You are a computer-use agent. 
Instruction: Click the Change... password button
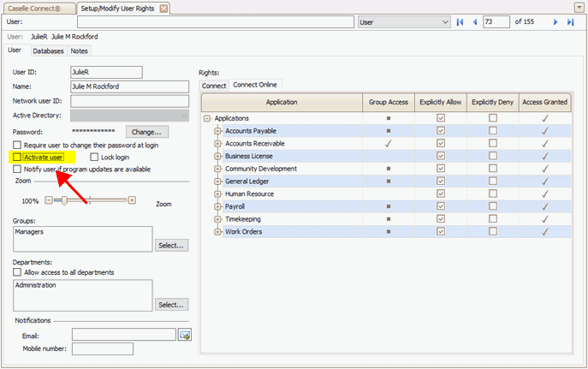(146, 132)
